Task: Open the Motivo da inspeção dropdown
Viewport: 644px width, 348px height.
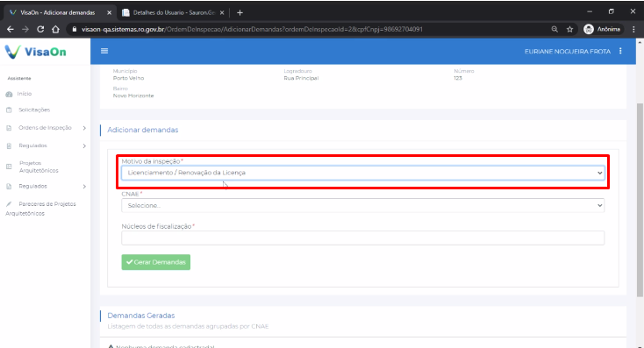Action: pos(362,173)
